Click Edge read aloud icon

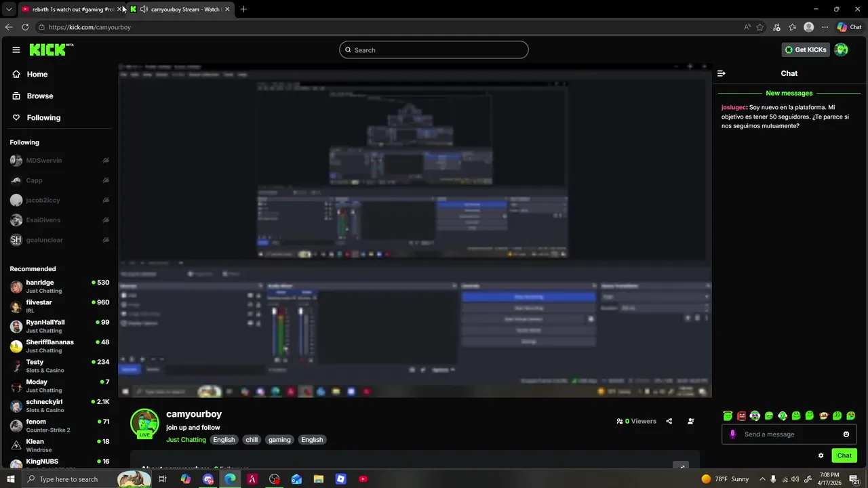pos(747,27)
